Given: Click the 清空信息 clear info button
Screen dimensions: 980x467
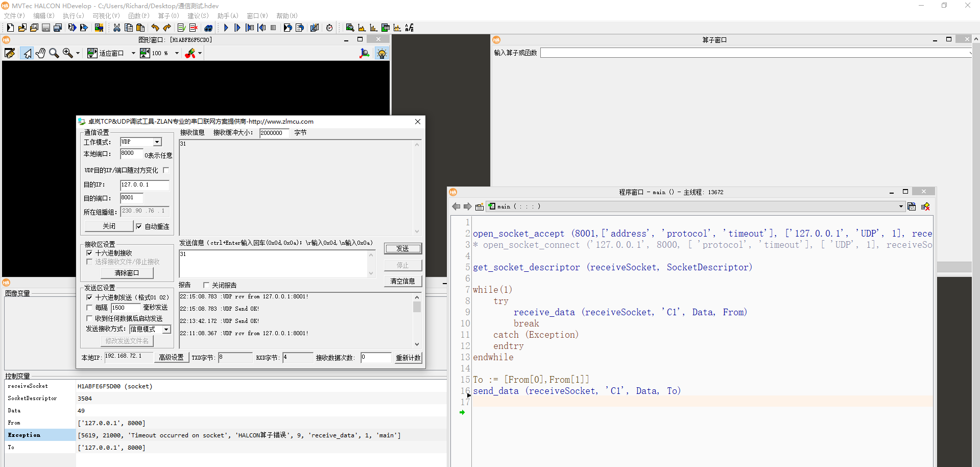Looking at the screenshot, I should (x=403, y=281).
